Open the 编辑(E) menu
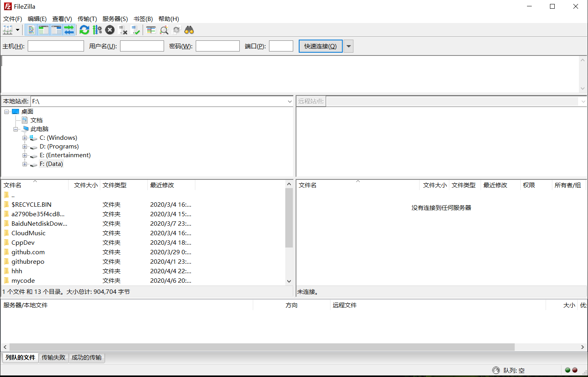This screenshot has height=377, width=588. point(37,19)
